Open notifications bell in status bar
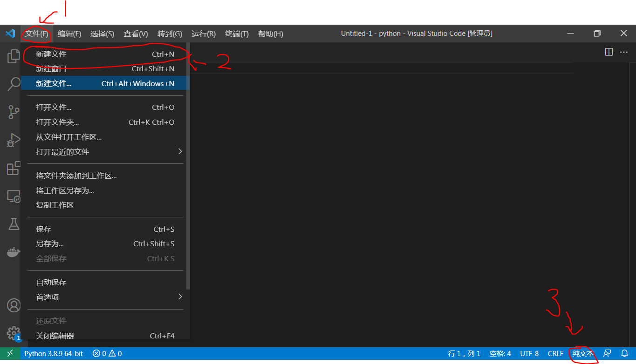Screen dimensions: 636x364 (x=625, y=354)
